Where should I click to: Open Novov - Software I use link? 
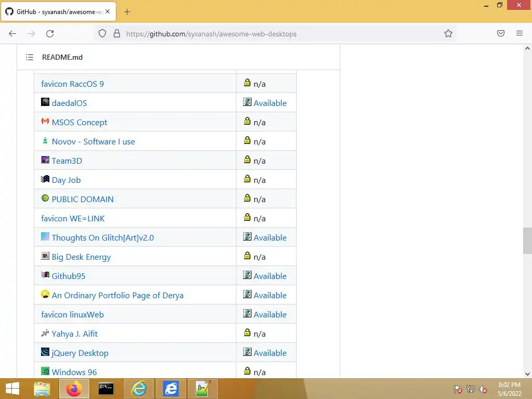click(x=94, y=141)
